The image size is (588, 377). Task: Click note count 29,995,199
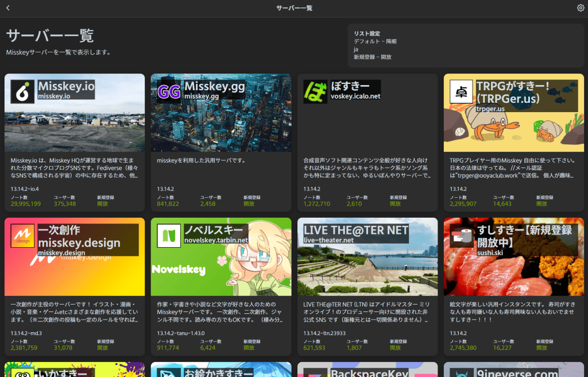(x=25, y=203)
